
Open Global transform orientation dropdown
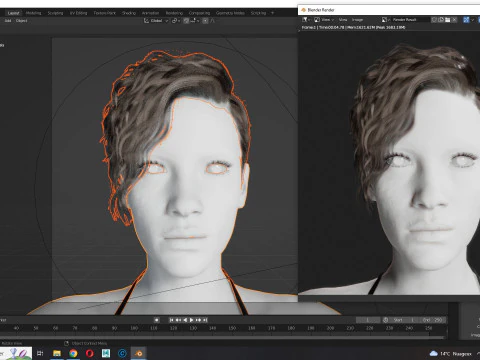(156, 21)
